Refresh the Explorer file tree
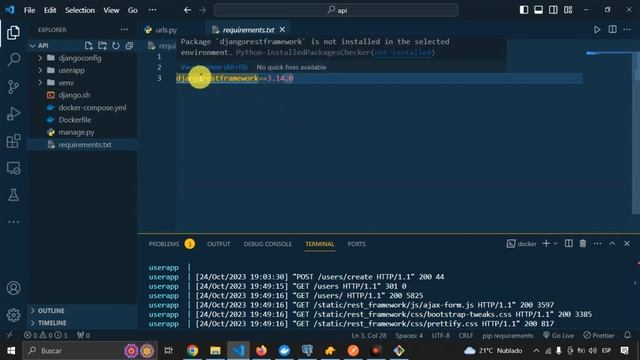The width and height of the screenshot is (640, 360). (116, 46)
